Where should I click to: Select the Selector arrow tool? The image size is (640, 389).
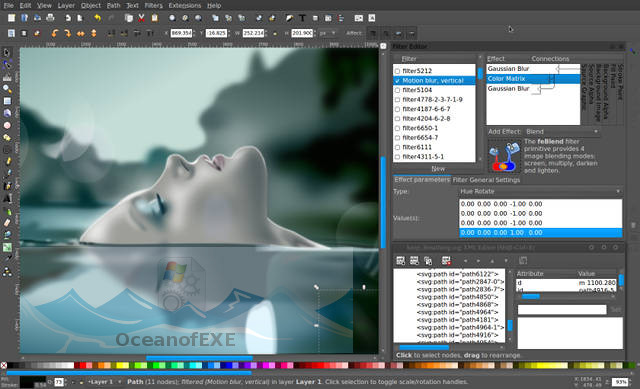(x=7, y=52)
